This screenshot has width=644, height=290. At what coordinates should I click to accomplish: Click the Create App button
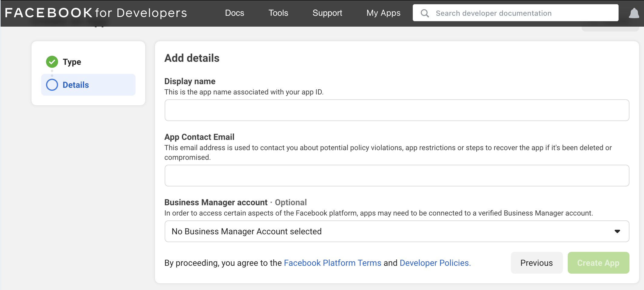coord(598,263)
